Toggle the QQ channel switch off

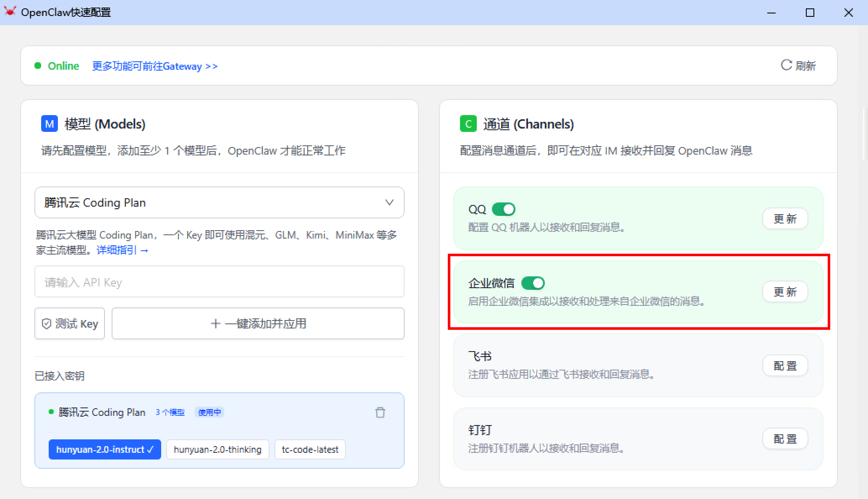click(503, 209)
